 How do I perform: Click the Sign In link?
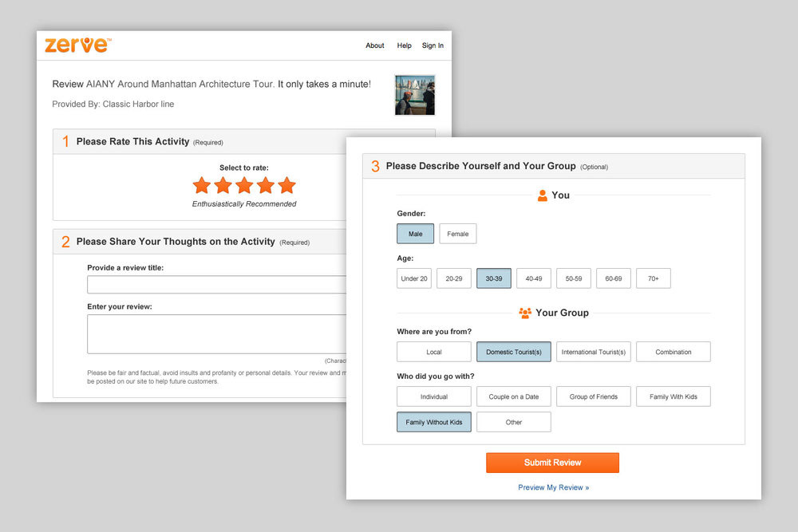click(433, 45)
